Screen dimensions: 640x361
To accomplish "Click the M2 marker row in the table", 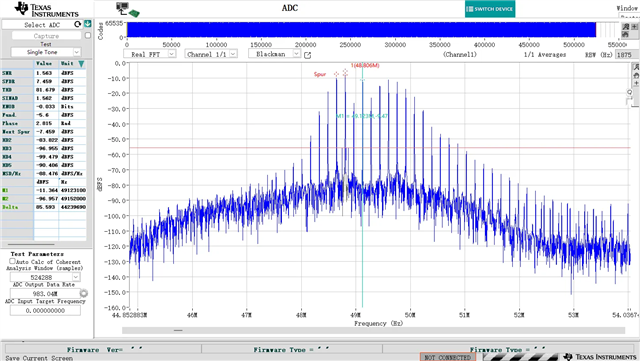I will [43, 198].
